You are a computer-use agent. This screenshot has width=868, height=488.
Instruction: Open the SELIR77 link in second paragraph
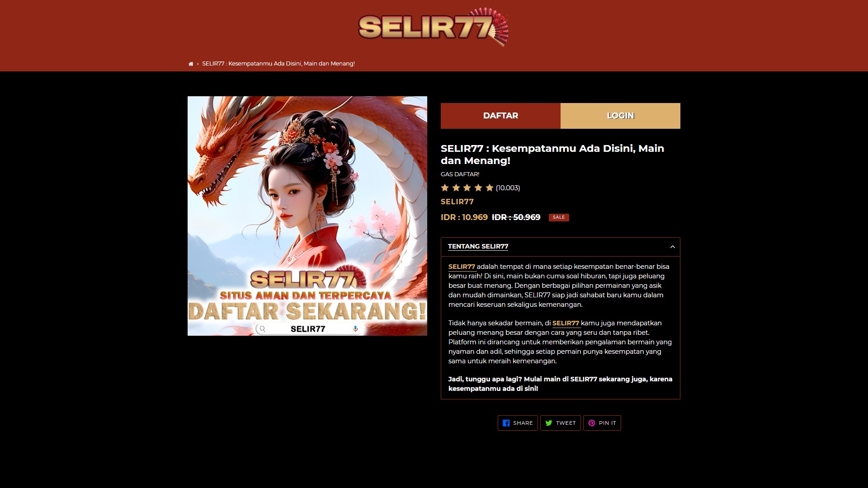(566, 323)
